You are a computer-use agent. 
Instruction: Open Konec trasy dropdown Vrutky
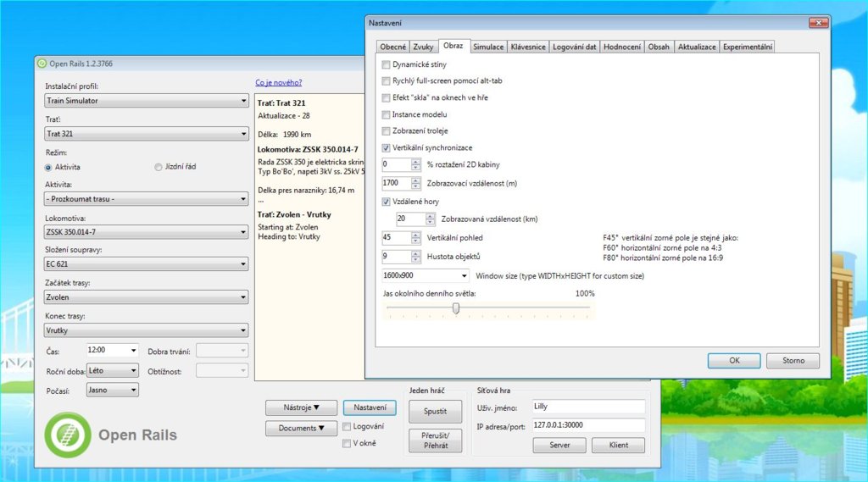click(x=146, y=330)
